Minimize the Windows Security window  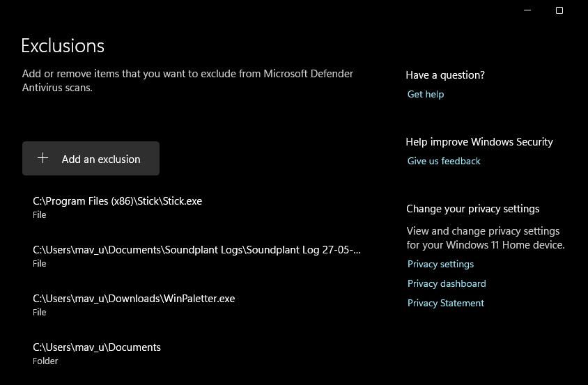(527, 10)
